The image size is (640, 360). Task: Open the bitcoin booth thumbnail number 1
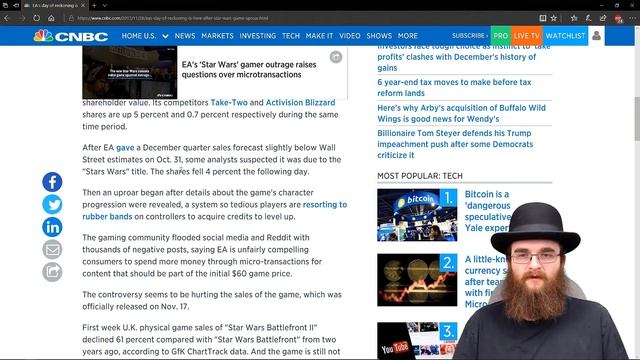(x=417, y=215)
